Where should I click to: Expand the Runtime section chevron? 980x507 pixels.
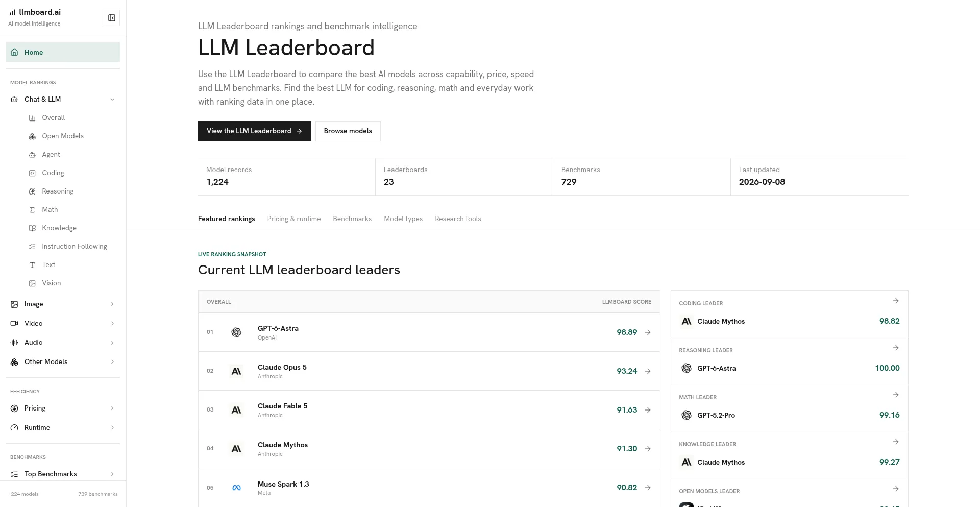click(112, 428)
